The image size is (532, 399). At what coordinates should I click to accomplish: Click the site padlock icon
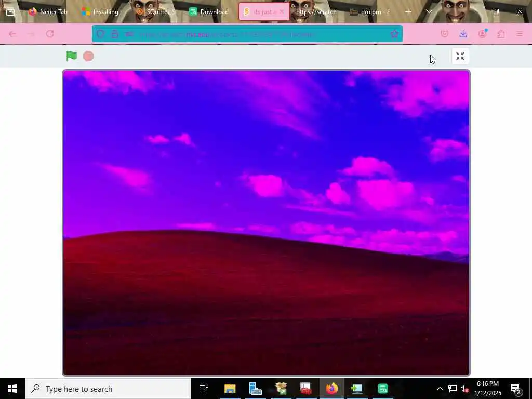(x=115, y=34)
